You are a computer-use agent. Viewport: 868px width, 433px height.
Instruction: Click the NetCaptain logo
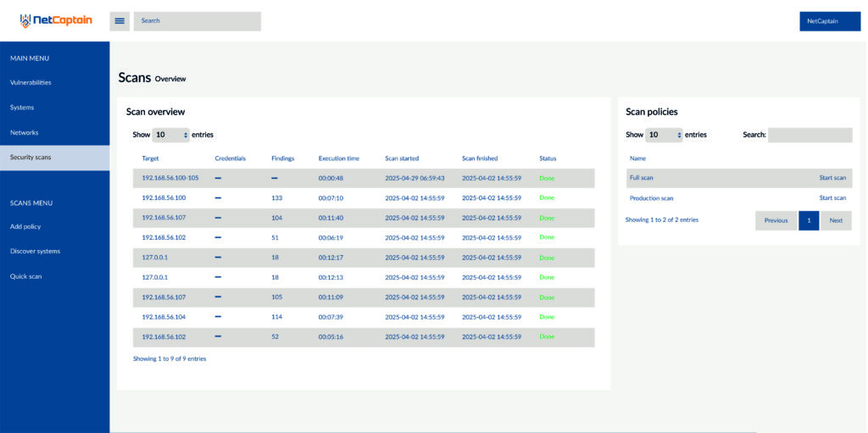56,21
